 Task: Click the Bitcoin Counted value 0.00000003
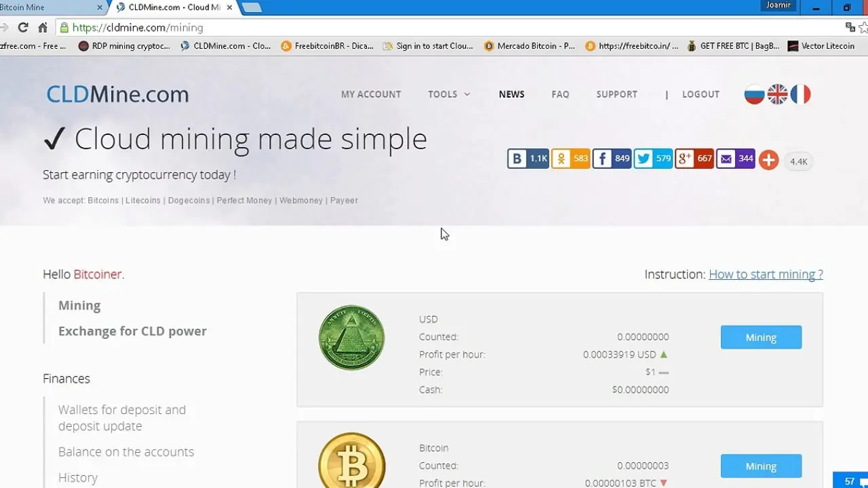[x=643, y=466]
